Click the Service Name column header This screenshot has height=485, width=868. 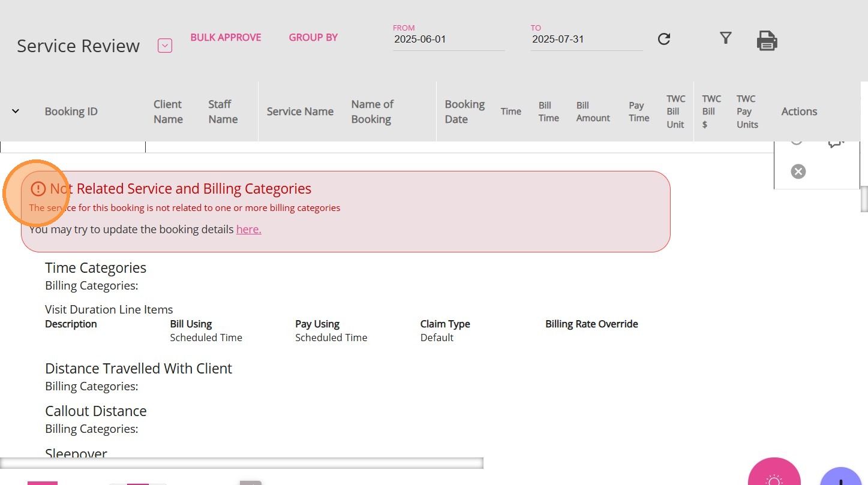(300, 112)
